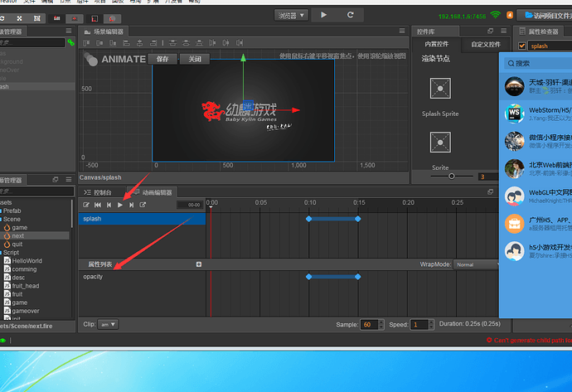Click the 搜索 search field in chat window
Image resolution: width=572 pixels, height=392 pixels.
coord(539,64)
